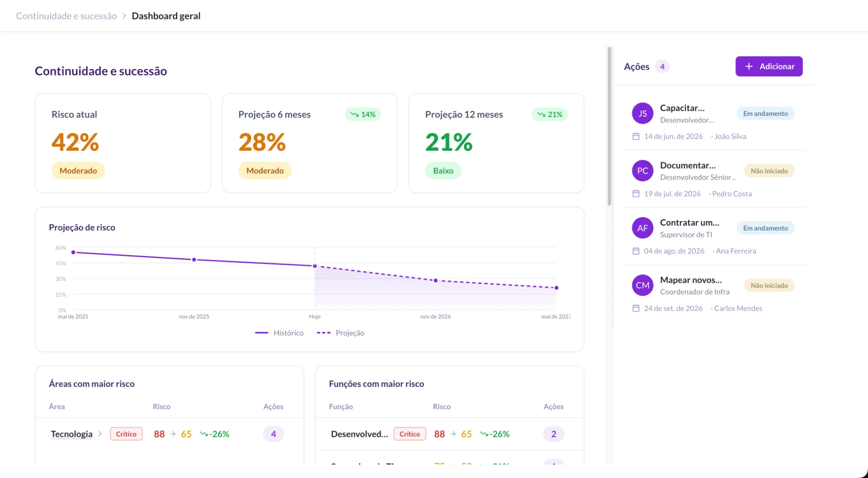Viewport: 868px width, 478px height.
Task: Click Dashboard geral breadcrumb
Action: click(x=166, y=16)
